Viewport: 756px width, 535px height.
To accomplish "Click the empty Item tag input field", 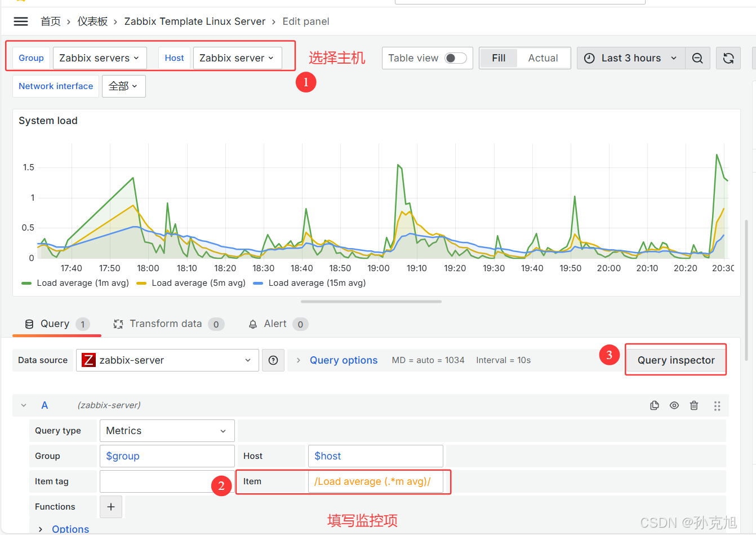I will (167, 481).
